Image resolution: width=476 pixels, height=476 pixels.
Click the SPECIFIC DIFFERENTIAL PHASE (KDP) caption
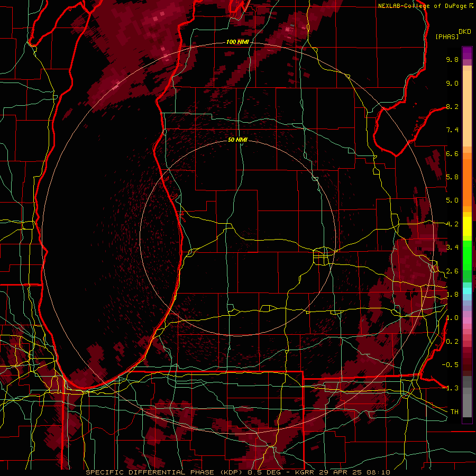[166, 472]
